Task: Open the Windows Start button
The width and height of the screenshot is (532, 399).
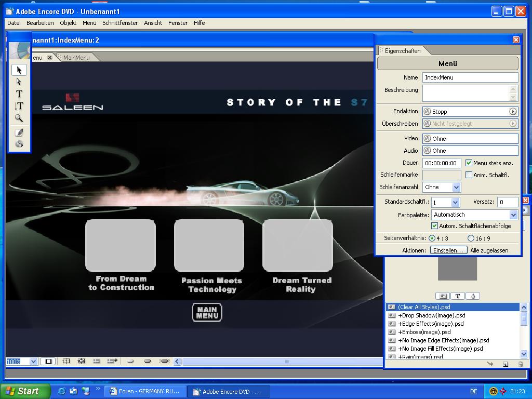Action: [24, 391]
